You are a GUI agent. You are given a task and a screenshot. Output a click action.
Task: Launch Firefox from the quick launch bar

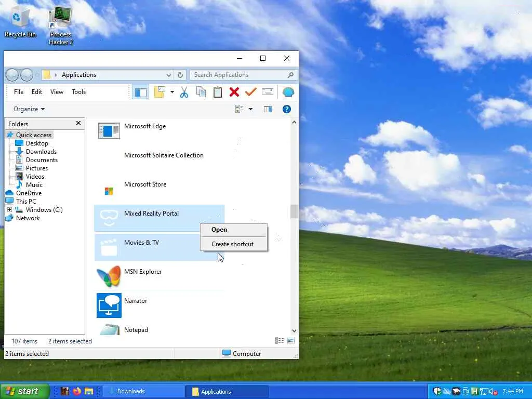pyautogui.click(x=77, y=391)
